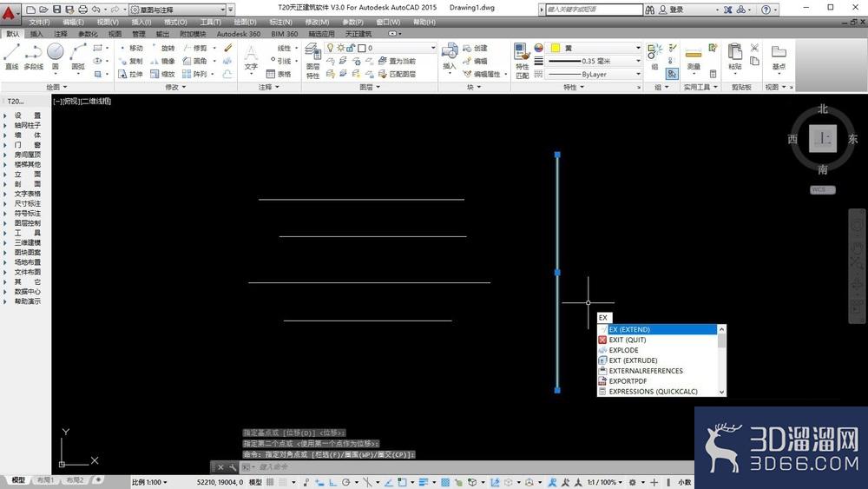Click the 登录 (Sign In) button

click(671, 10)
